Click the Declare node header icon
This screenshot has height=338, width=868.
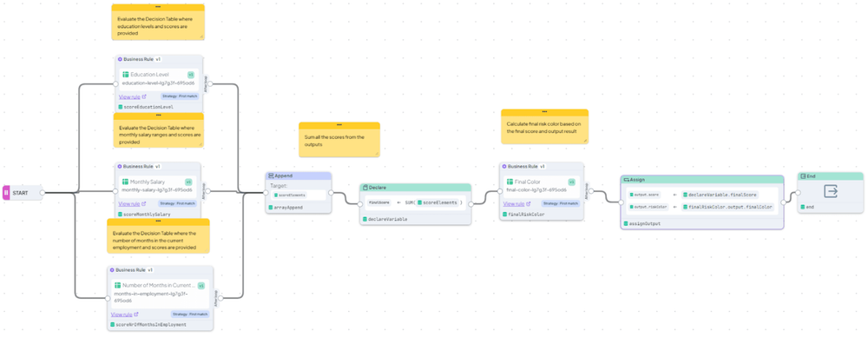coord(365,188)
